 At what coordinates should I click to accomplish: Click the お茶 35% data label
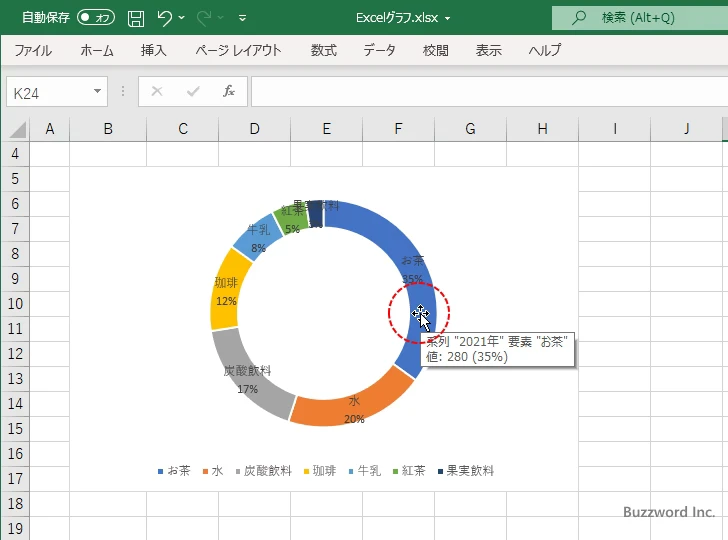coord(412,269)
